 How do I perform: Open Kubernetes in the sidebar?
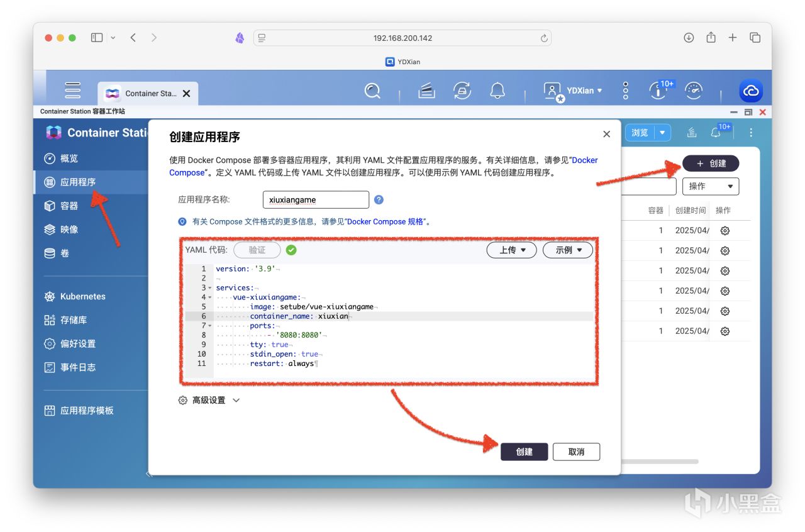(x=91, y=296)
